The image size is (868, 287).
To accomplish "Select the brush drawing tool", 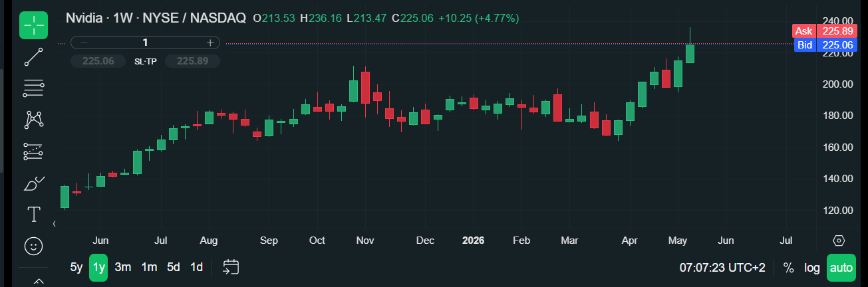I will (33, 183).
